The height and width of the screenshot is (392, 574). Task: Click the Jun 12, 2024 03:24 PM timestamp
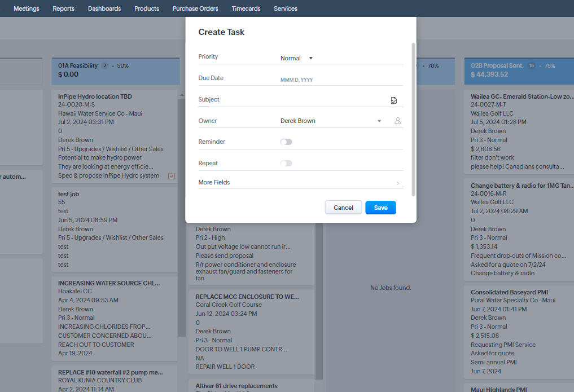pyautogui.click(x=226, y=314)
